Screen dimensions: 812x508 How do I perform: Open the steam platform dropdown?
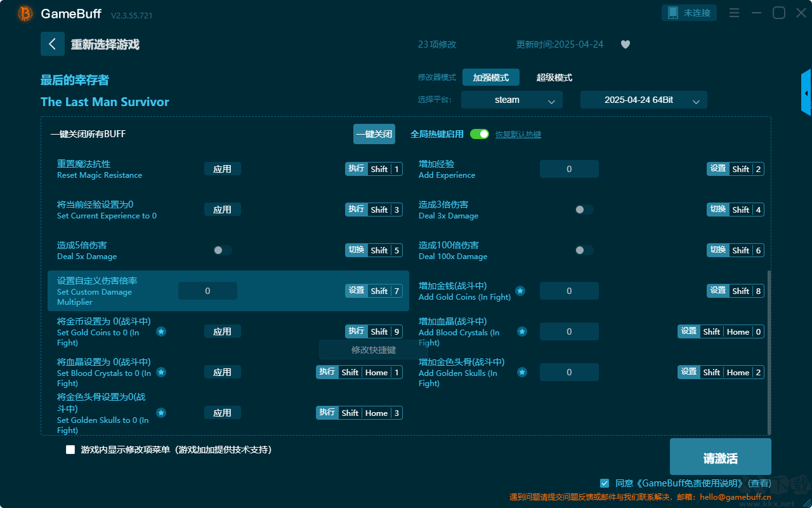pyautogui.click(x=512, y=100)
